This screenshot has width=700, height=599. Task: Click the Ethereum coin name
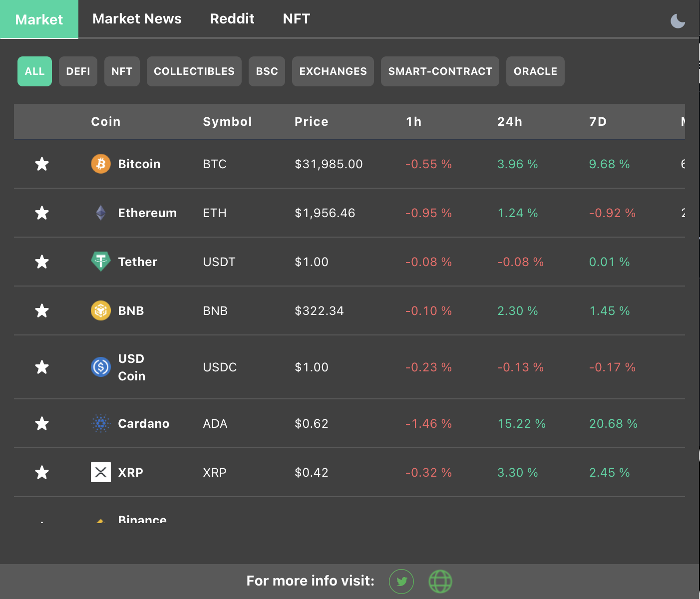[x=147, y=213]
